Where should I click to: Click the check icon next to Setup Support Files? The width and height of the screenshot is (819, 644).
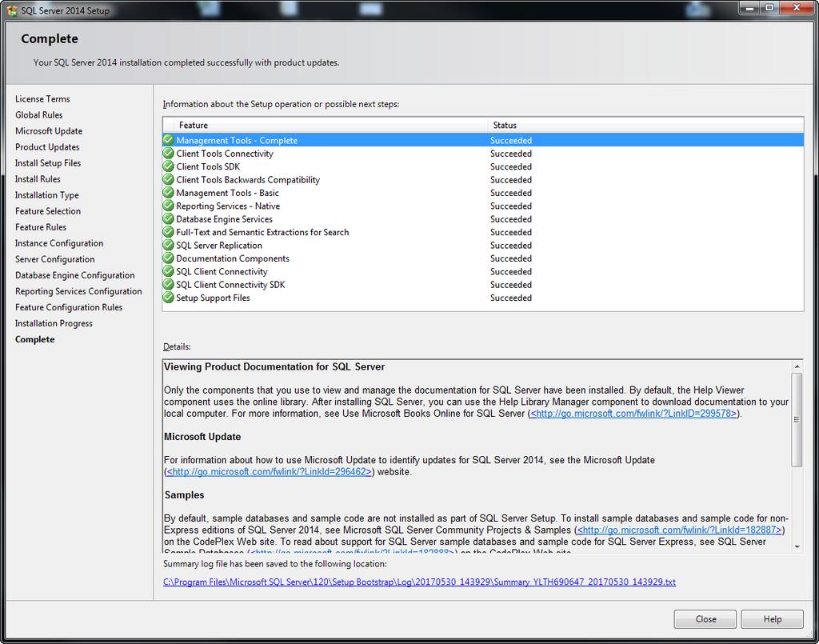[168, 297]
